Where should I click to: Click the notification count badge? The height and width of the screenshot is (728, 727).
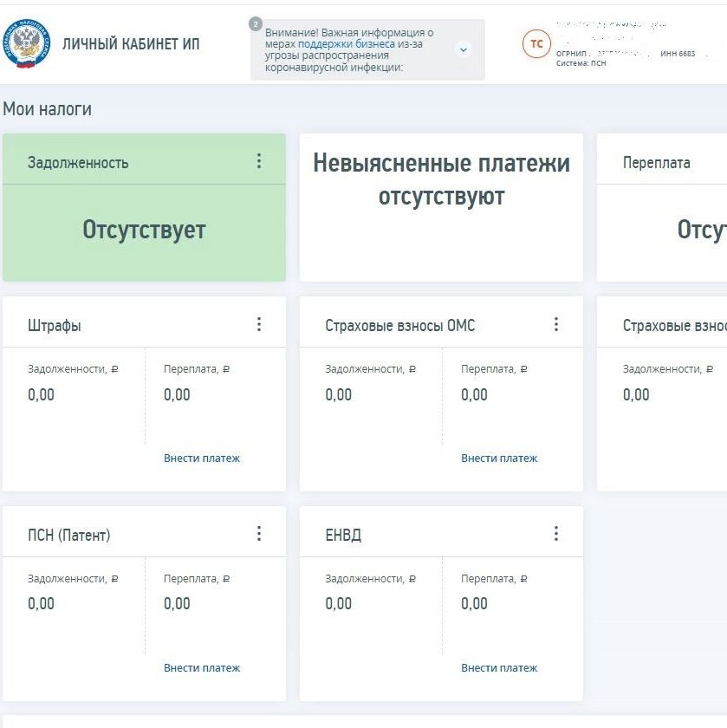[256, 23]
